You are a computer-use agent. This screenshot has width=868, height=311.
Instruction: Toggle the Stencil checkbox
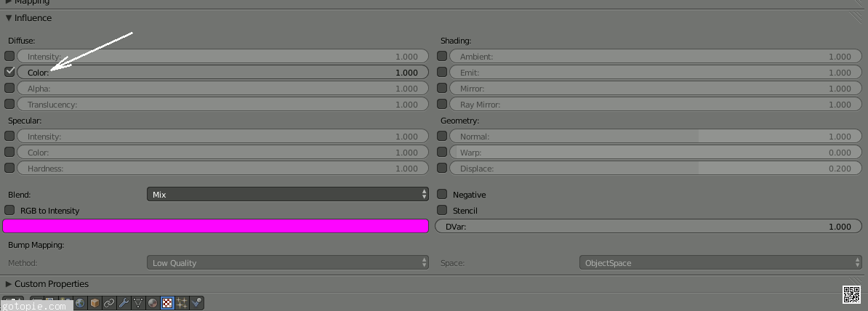(x=442, y=211)
